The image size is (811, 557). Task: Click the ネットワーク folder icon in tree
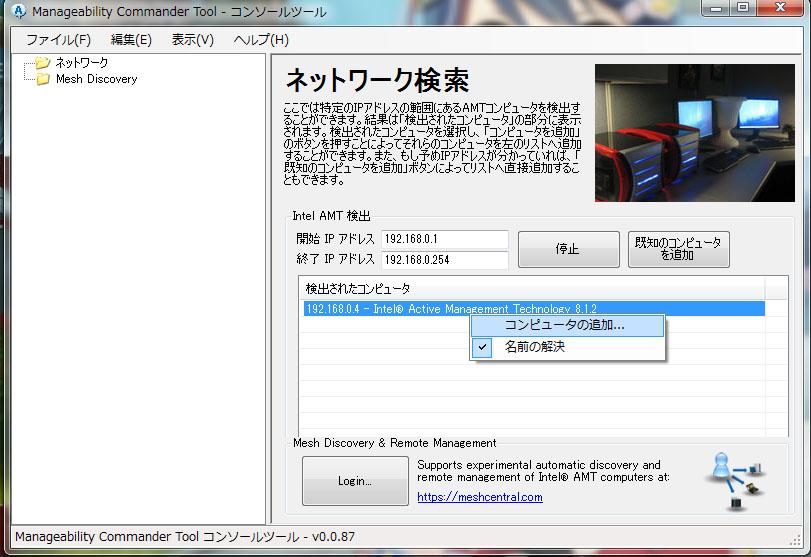(x=42, y=63)
